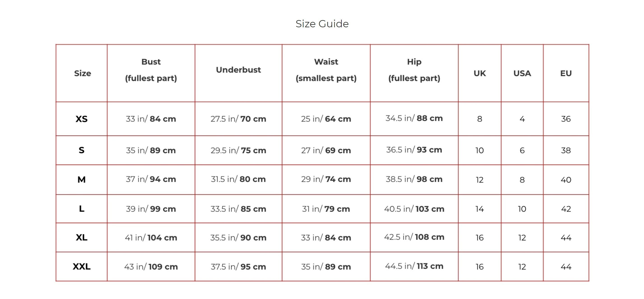Select the XS size row label
The image size is (644, 299).
(81, 119)
